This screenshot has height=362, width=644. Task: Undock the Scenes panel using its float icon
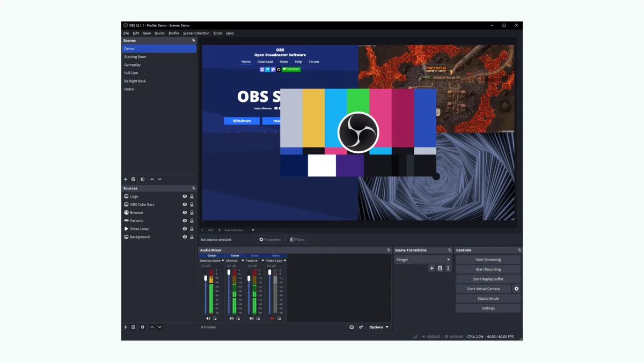point(194,40)
